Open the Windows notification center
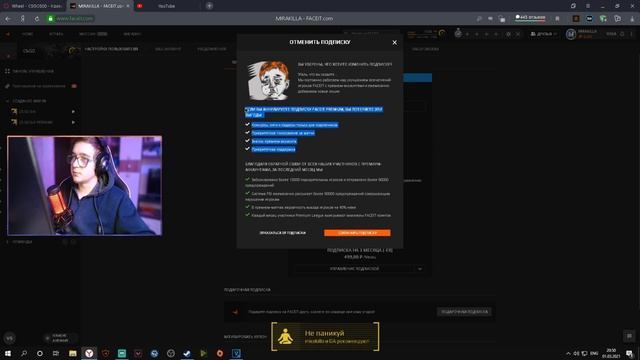Screen dimensions: 640x360 coord(630,353)
